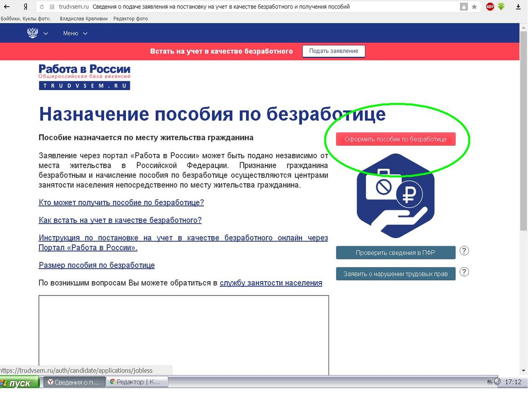The width and height of the screenshot is (532, 401).
Task: Click the 17:12 clock in the tray
Action: [x=513, y=381]
